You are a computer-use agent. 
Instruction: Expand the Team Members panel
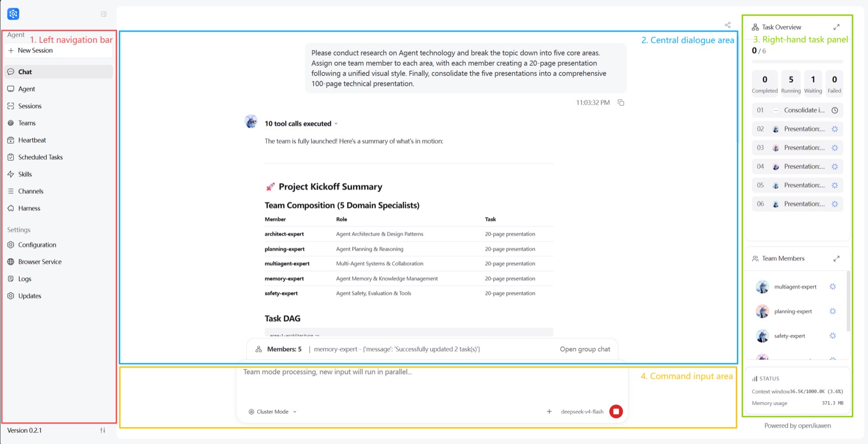(837, 259)
